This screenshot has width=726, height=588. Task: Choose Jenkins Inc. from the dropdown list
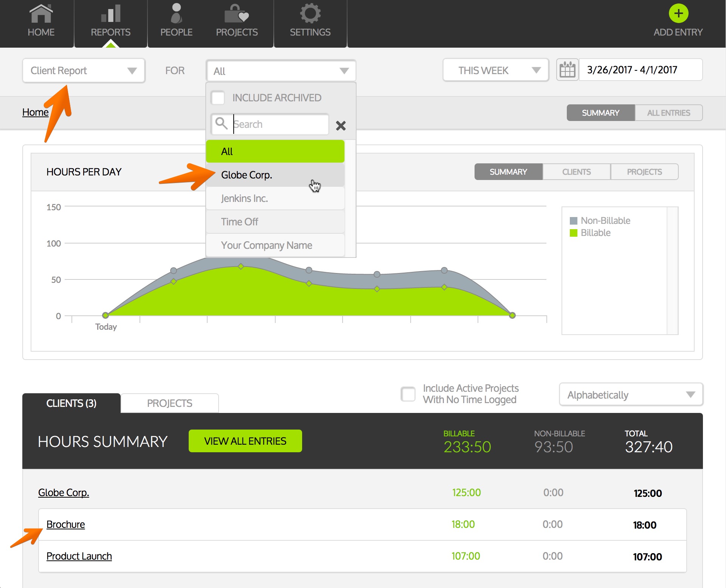click(275, 198)
